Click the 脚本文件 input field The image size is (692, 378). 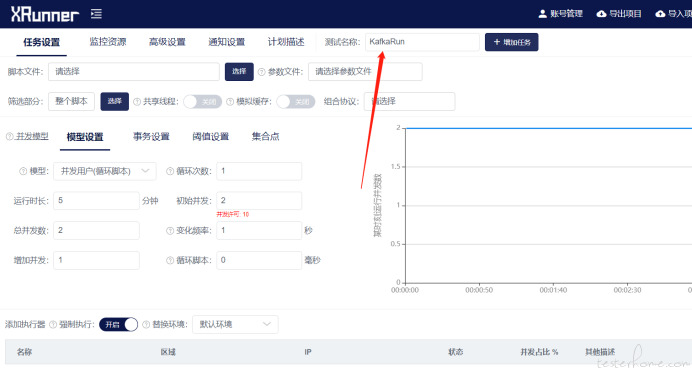(134, 71)
